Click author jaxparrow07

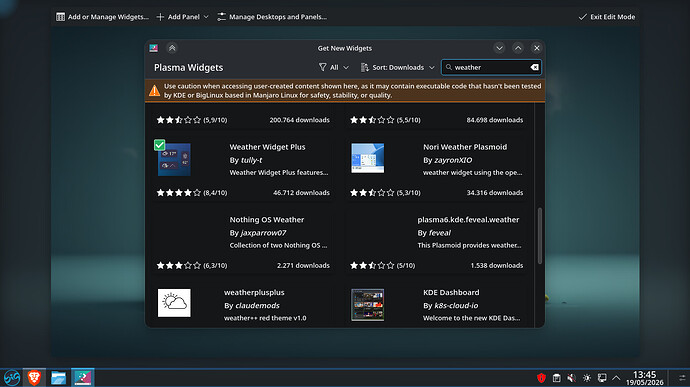[263, 233]
